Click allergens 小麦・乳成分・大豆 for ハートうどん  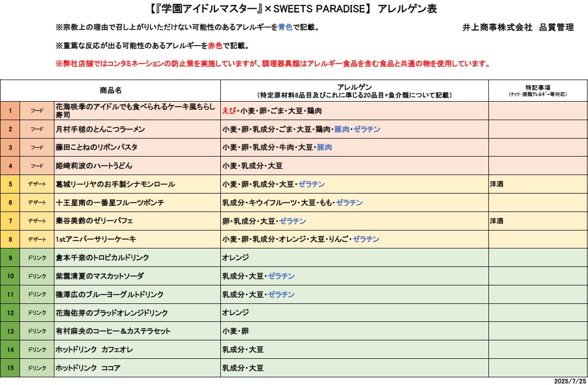coord(354,166)
